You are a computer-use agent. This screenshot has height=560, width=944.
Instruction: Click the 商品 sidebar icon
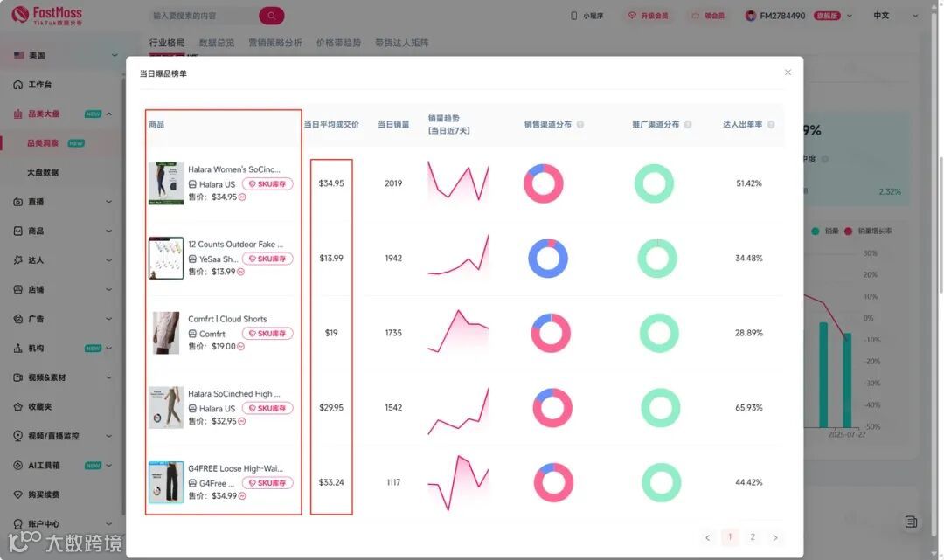(18, 231)
